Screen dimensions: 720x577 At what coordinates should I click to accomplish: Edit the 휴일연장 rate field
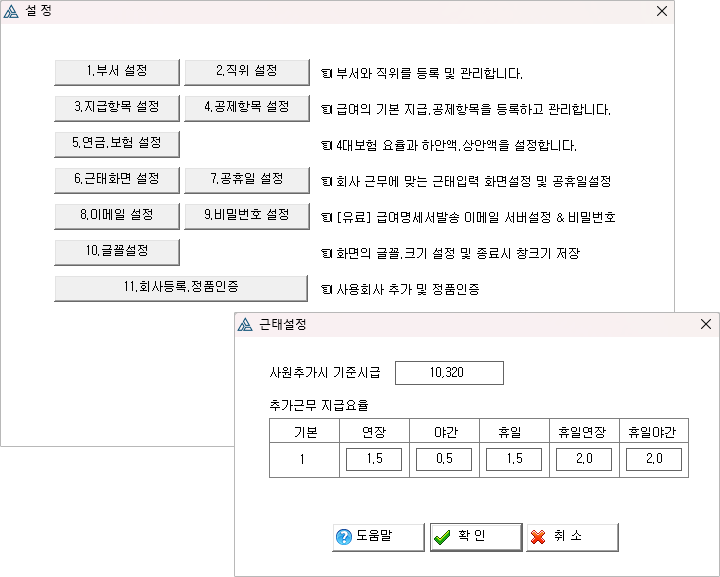point(584,459)
